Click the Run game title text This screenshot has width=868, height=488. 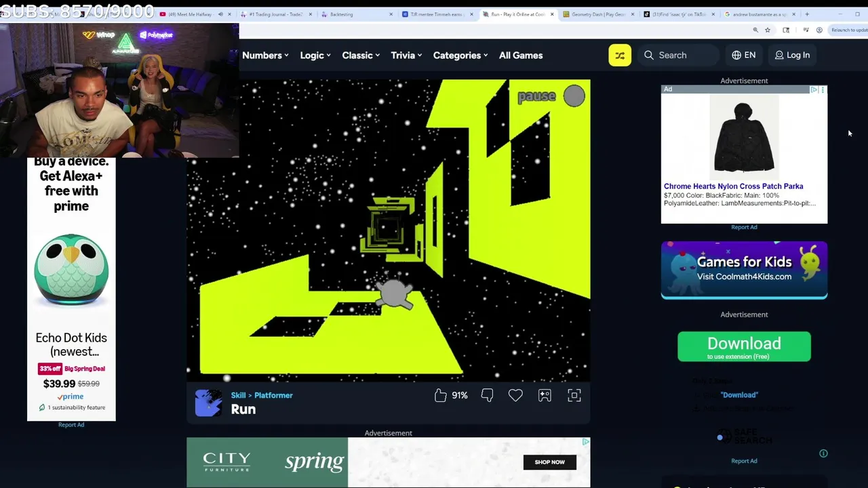pos(243,409)
